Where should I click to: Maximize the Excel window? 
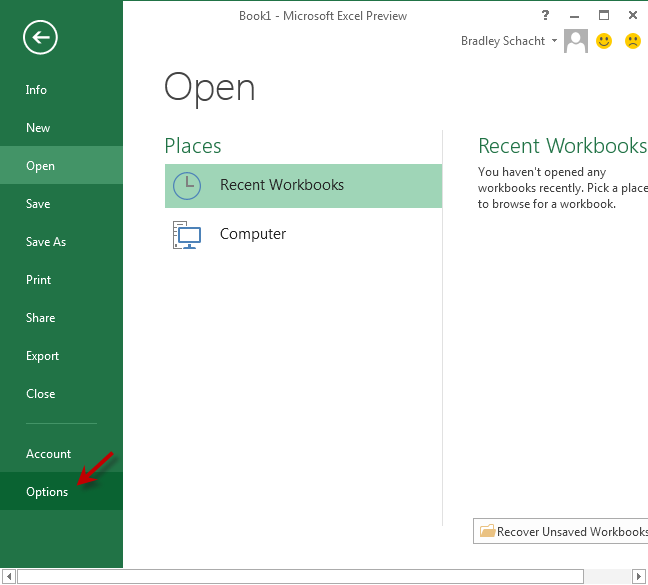tap(604, 15)
